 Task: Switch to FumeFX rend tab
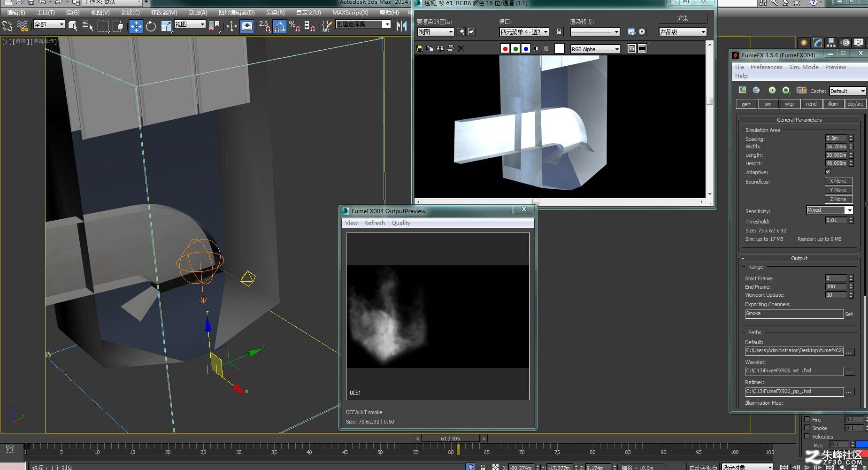coord(811,104)
